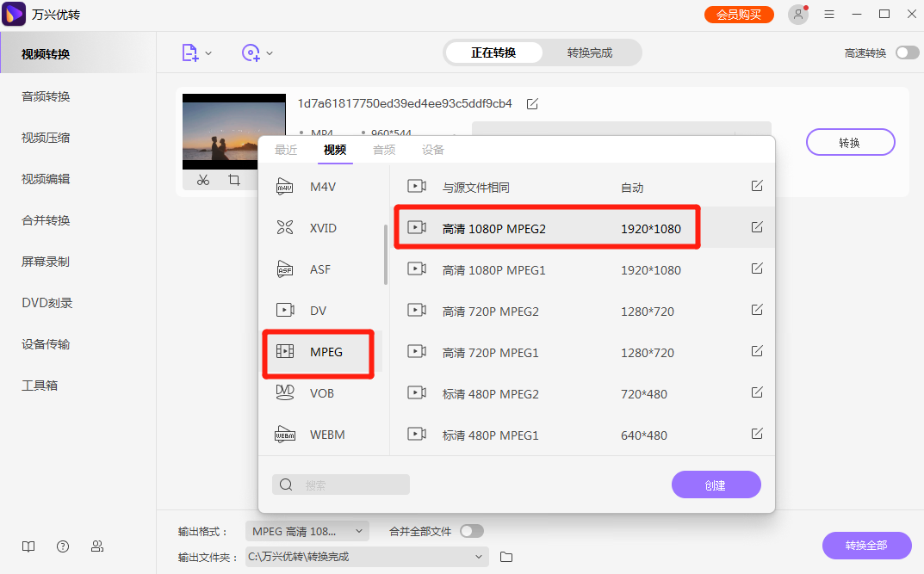Click the user guide book icon
The height and width of the screenshot is (574, 924).
tap(28, 546)
